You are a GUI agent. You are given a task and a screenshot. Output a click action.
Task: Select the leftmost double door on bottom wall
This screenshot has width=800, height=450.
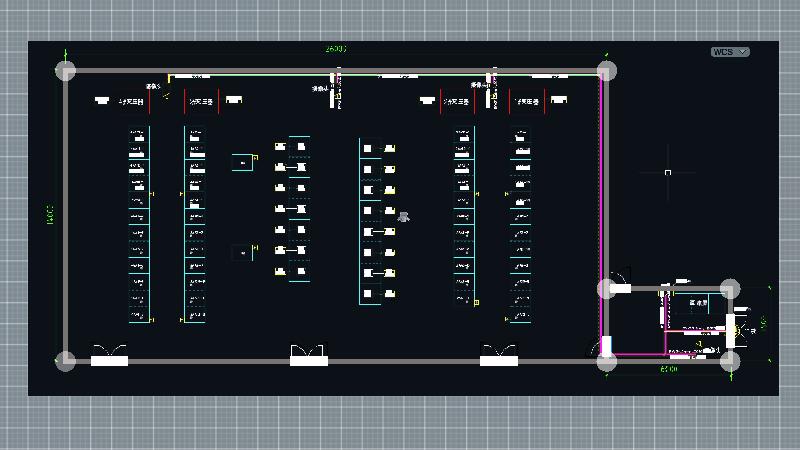tap(109, 356)
